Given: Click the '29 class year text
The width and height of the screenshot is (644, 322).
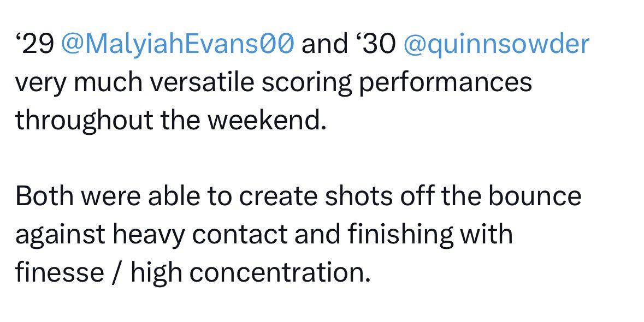Looking at the screenshot, I should tap(34, 45).
